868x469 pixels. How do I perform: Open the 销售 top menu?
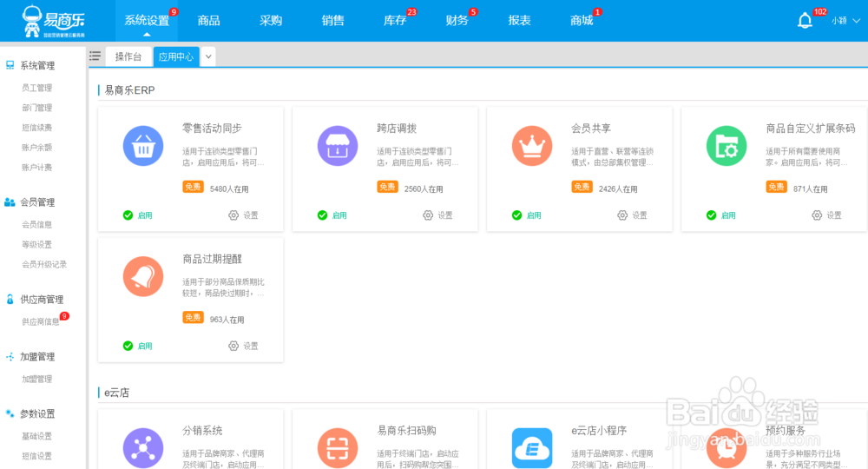332,21
